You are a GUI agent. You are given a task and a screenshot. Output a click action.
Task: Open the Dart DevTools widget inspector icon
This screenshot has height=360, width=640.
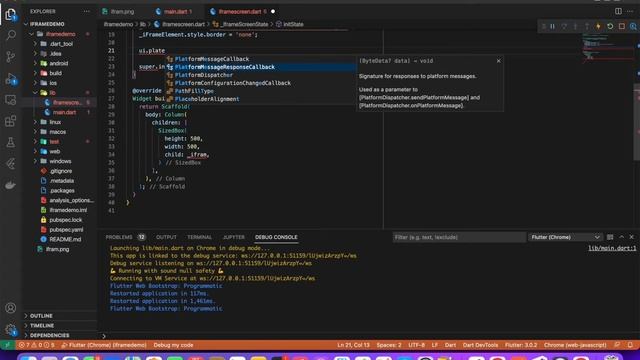point(633,26)
